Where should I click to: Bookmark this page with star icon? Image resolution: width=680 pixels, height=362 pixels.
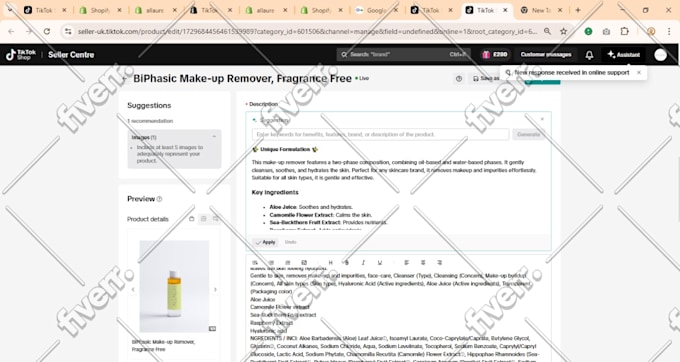(x=563, y=31)
